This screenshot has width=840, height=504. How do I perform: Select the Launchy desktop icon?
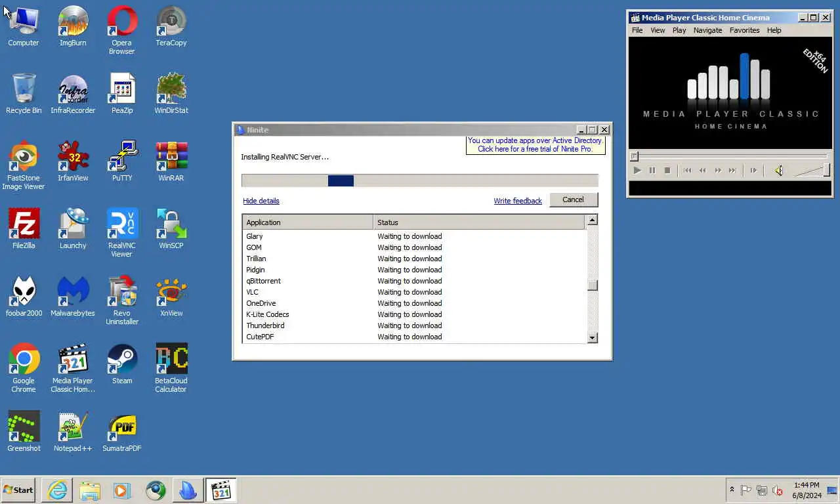73,229
